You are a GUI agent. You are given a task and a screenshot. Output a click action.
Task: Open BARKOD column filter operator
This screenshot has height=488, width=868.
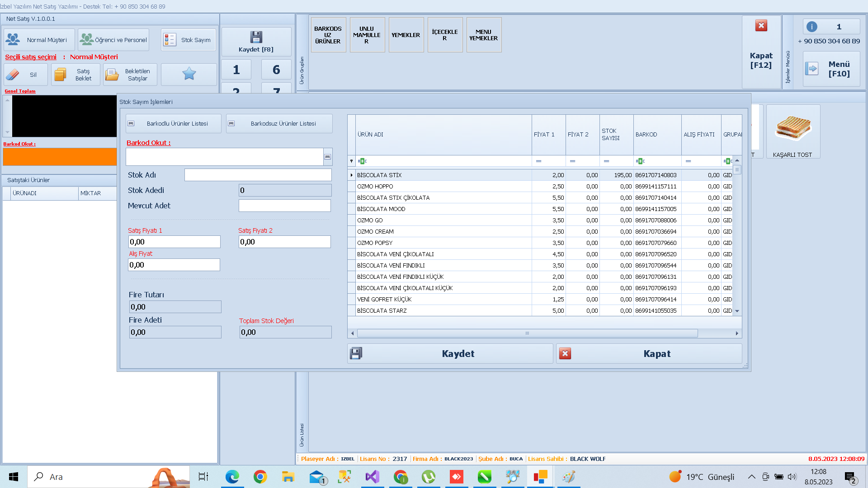tap(640, 161)
